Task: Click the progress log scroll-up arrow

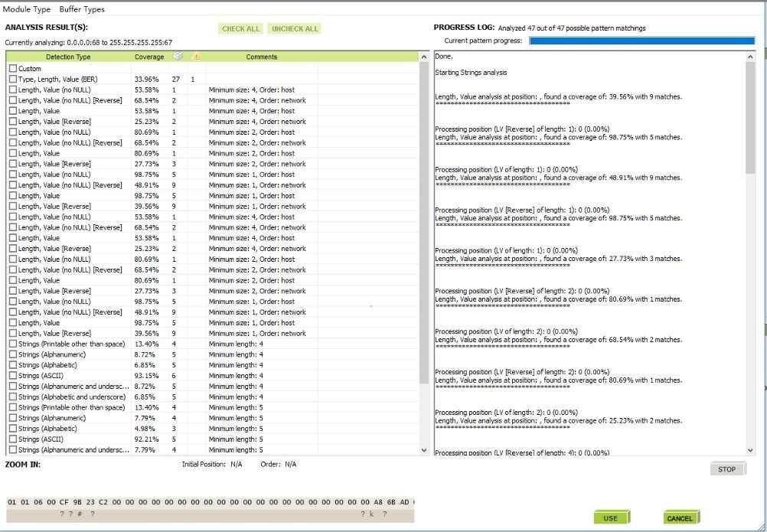Action: (x=751, y=57)
